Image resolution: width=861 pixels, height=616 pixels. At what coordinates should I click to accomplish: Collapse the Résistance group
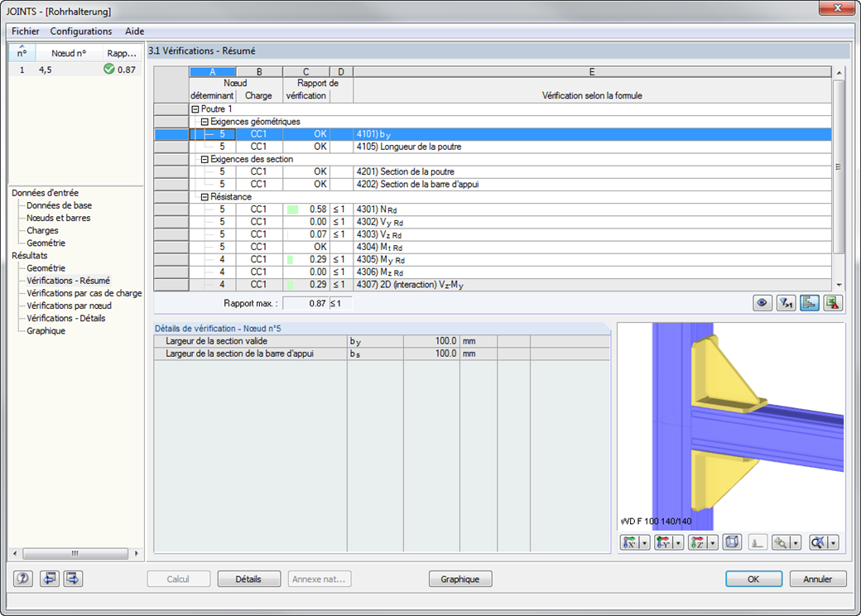tap(204, 197)
